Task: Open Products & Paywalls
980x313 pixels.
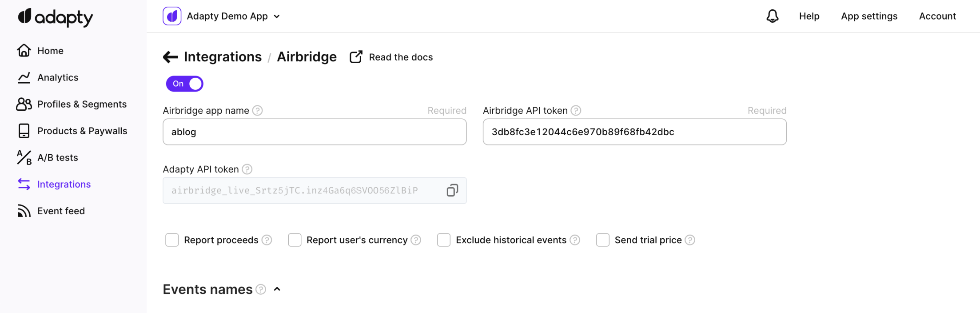Action: pyautogui.click(x=82, y=131)
